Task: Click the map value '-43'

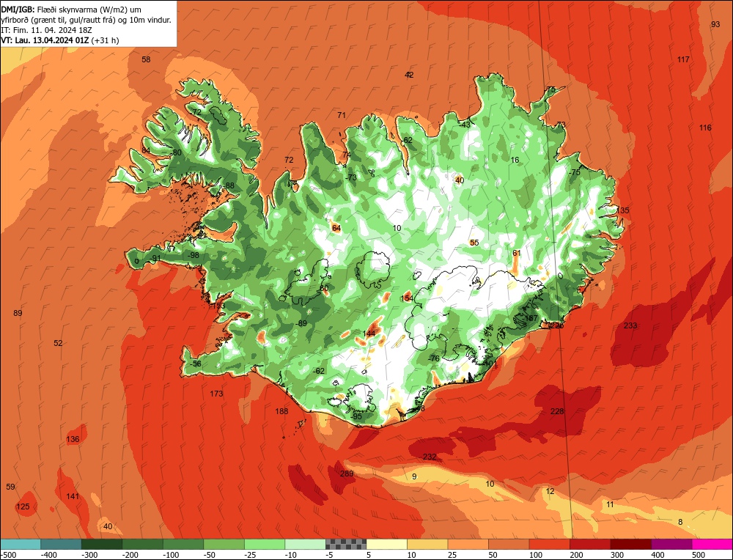Action: pos(464,125)
